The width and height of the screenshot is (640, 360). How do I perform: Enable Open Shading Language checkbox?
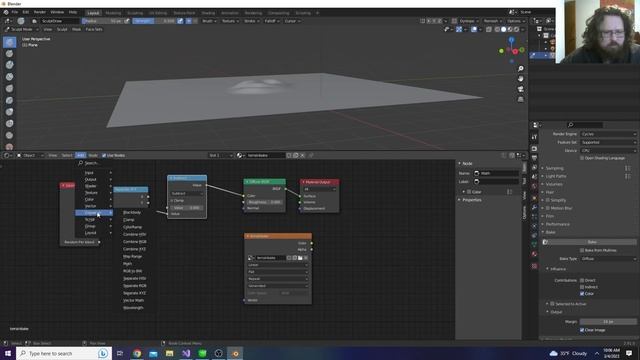click(x=582, y=158)
